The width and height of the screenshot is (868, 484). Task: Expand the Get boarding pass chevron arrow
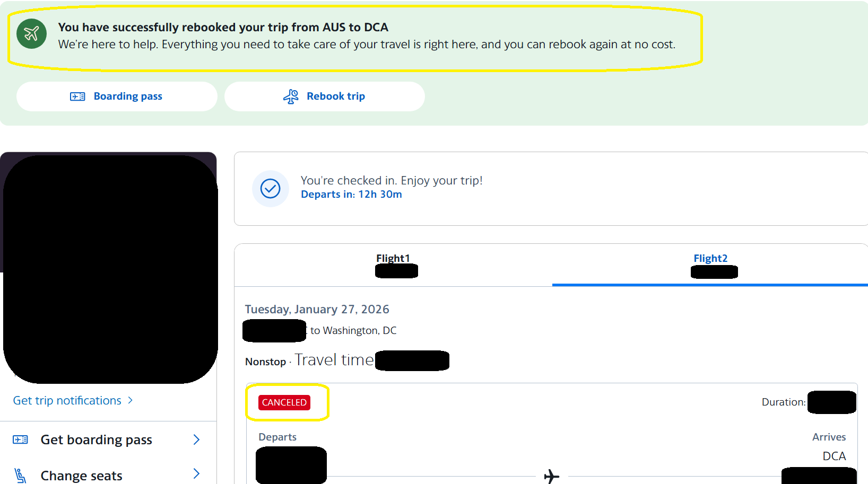[196, 439]
